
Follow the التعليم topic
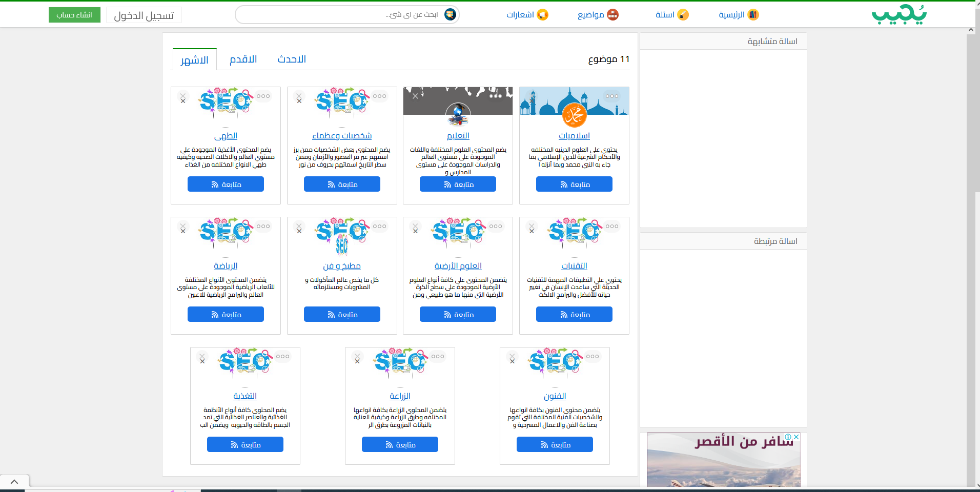pos(458,184)
